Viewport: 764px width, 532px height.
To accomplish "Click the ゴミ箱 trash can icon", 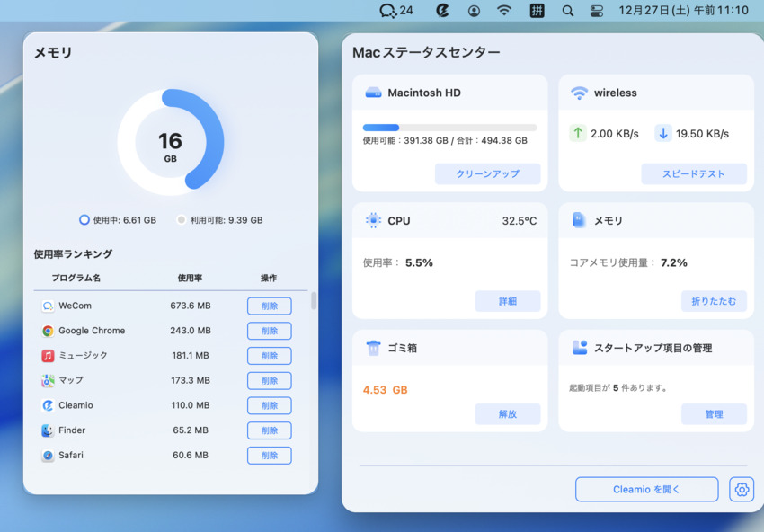I will [375, 348].
